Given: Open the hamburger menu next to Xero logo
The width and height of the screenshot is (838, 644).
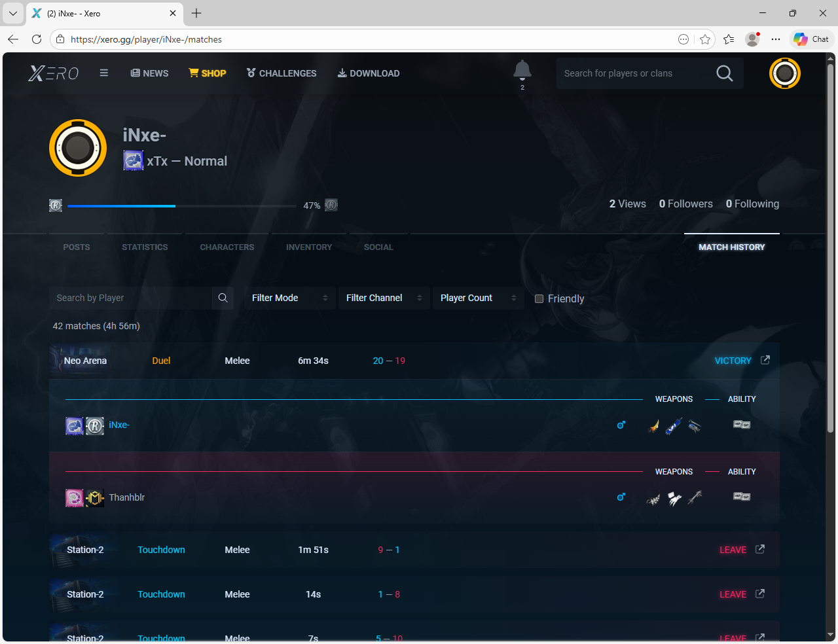Looking at the screenshot, I should [103, 73].
